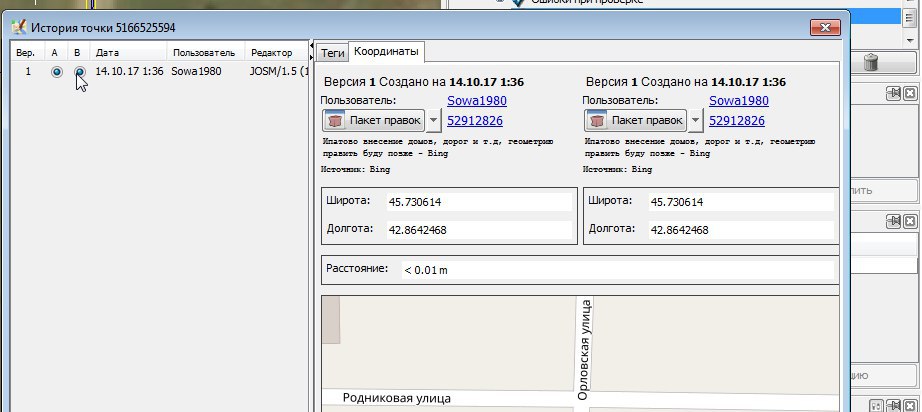Image resolution: width=922 pixels, height=412 pixels.
Task: Click the JOSM icon in dialog title bar
Action: (x=18, y=26)
